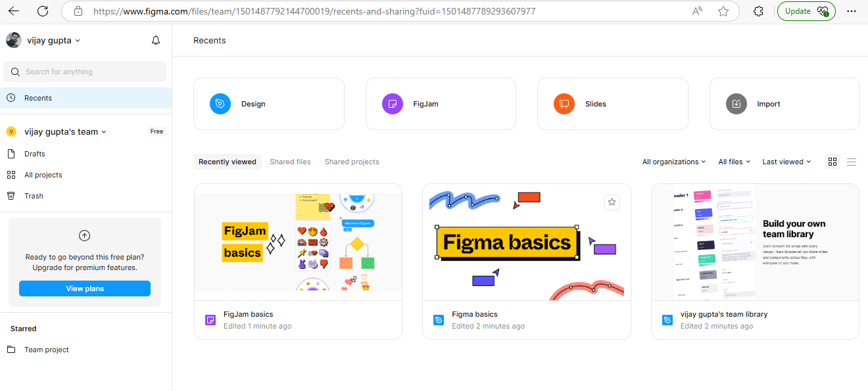Screen dimensions: 868x391
Task: Click the Figma basics file name
Action: 475,314
